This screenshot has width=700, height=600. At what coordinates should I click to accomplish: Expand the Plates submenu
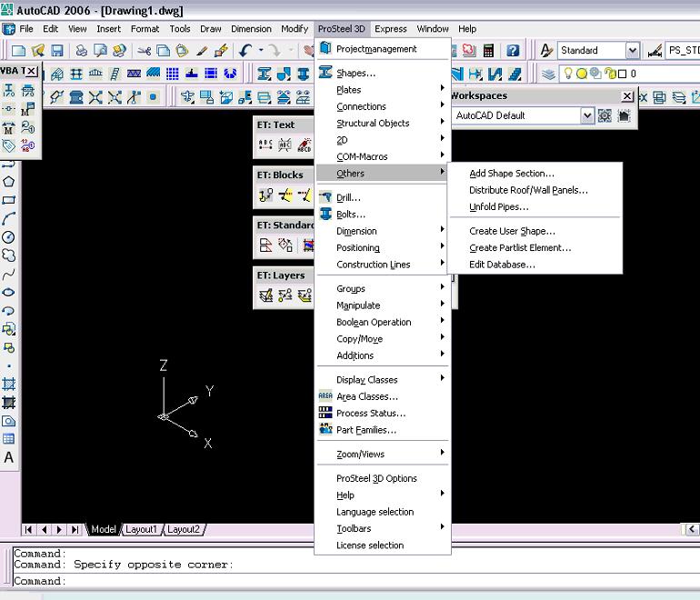click(382, 90)
